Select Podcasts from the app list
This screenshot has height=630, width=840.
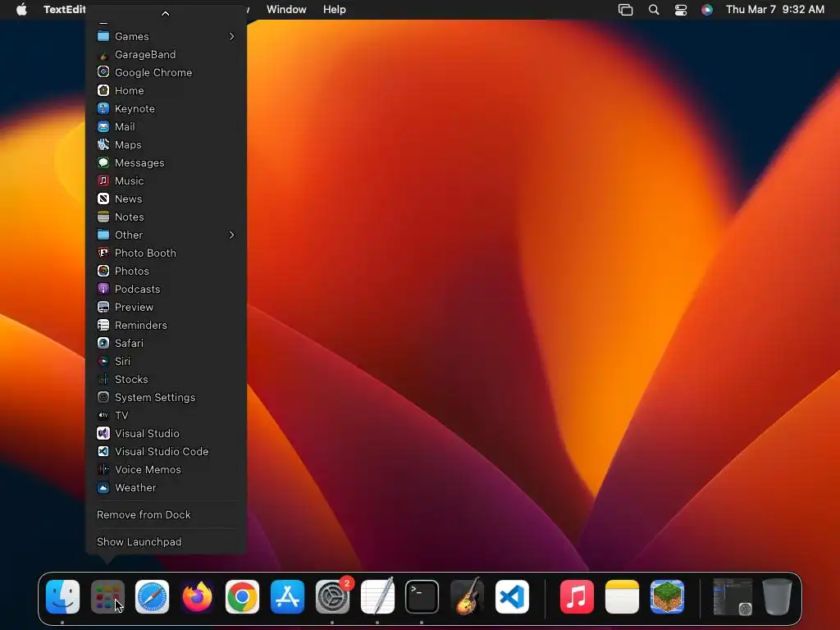pos(166,289)
